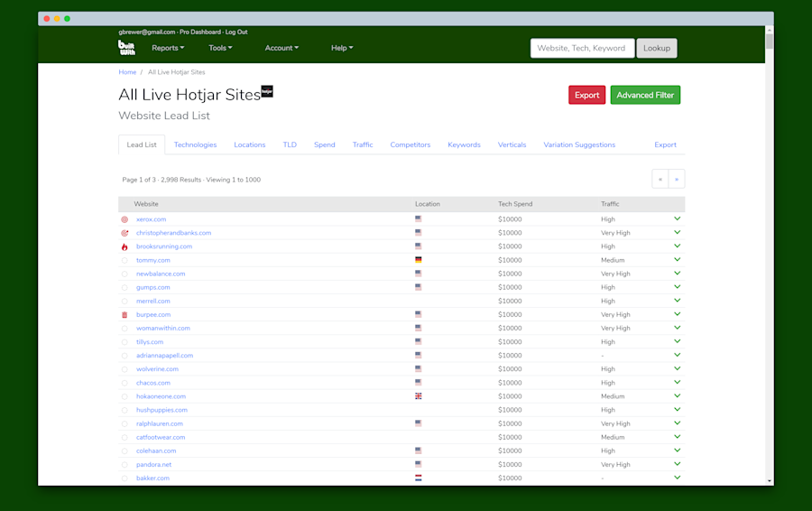Screen dimensions: 812x511
Task: Toggle the status circle beside ralphlauren.com
Action: pyautogui.click(x=125, y=424)
